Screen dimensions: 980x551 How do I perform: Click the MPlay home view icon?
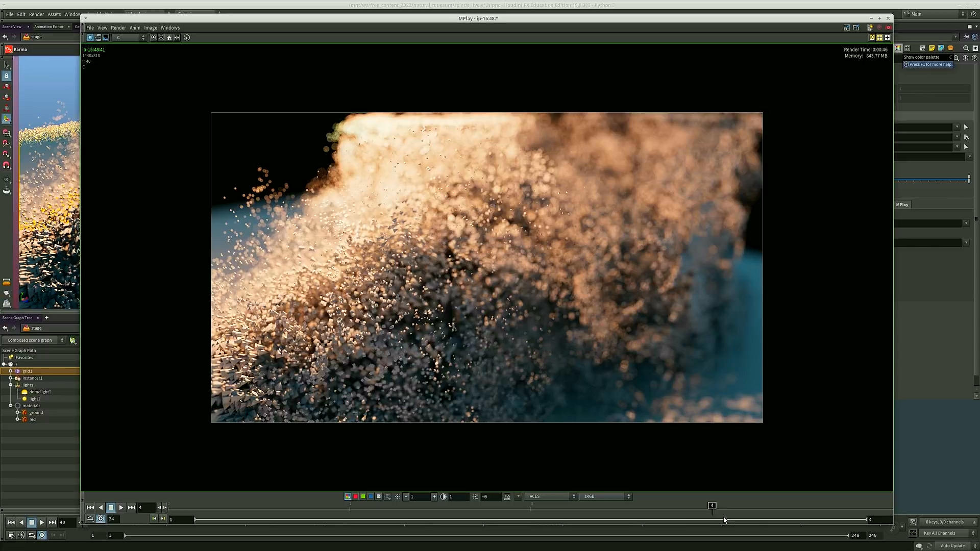tap(169, 38)
